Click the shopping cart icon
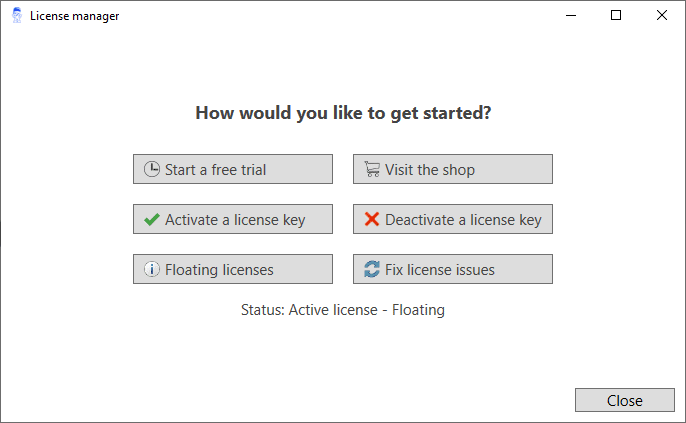 [372, 169]
